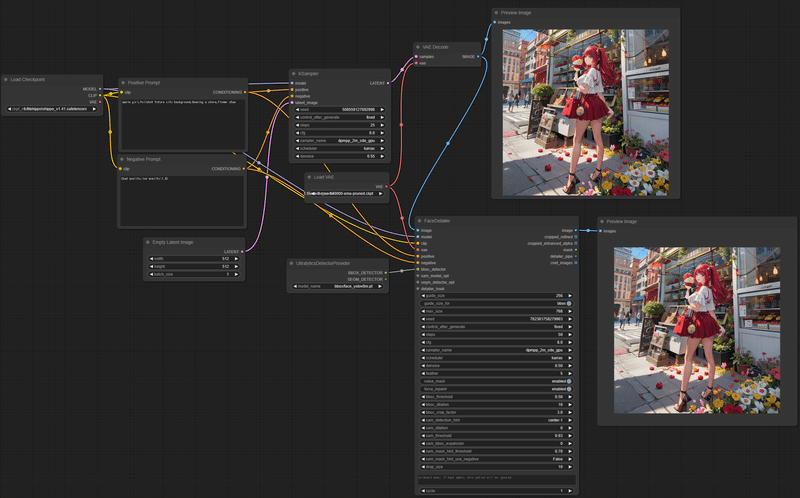Screen dimensions: 800x498
Task: Increase FaceDetailer drop_size value
Action: point(569,467)
